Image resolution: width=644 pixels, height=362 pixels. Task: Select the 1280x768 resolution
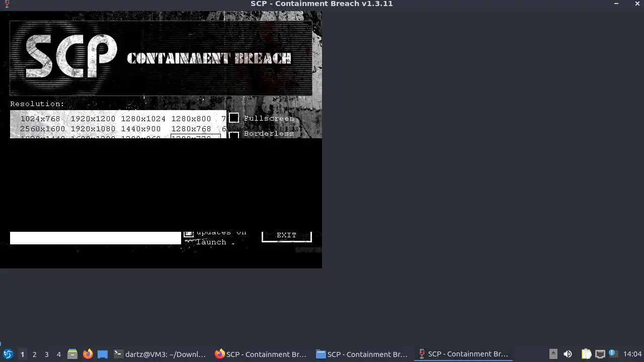tap(191, 129)
